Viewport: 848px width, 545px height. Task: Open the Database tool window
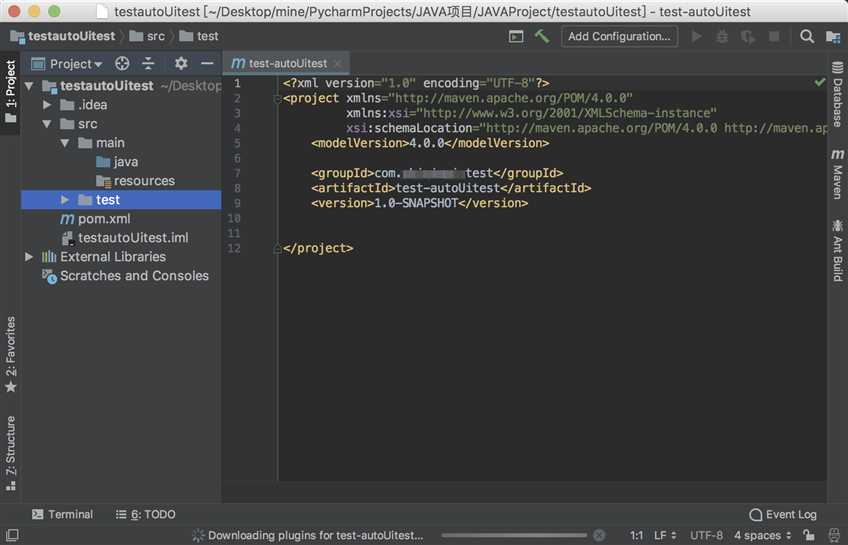coord(837,94)
